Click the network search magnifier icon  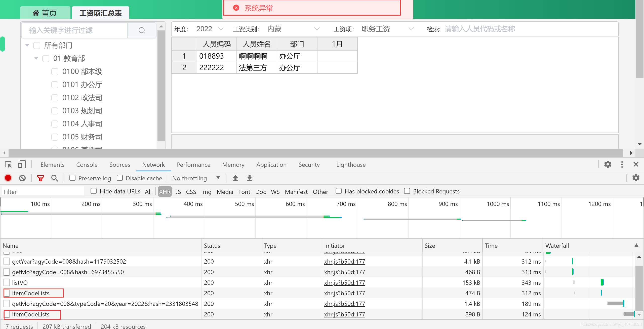(x=55, y=178)
